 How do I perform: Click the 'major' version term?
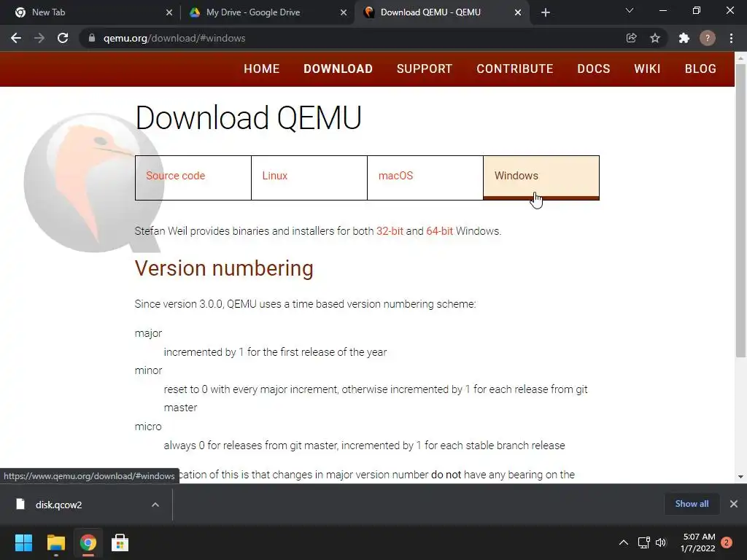point(148,333)
